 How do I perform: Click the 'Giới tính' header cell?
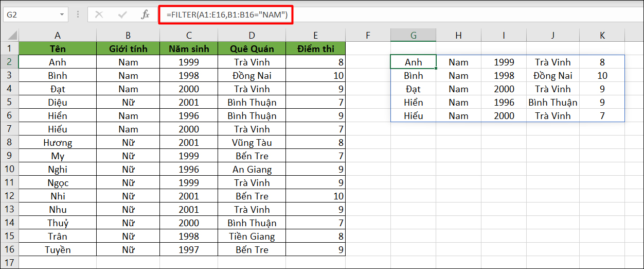(128, 48)
